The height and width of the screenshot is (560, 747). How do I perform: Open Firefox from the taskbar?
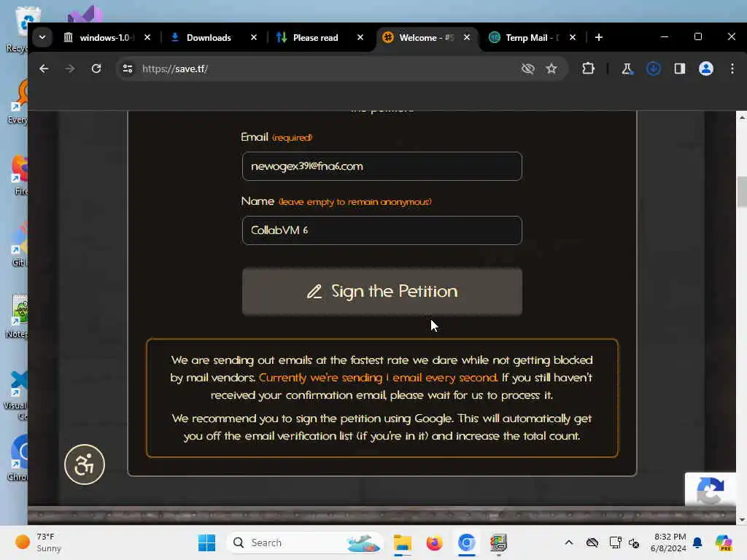click(x=435, y=542)
